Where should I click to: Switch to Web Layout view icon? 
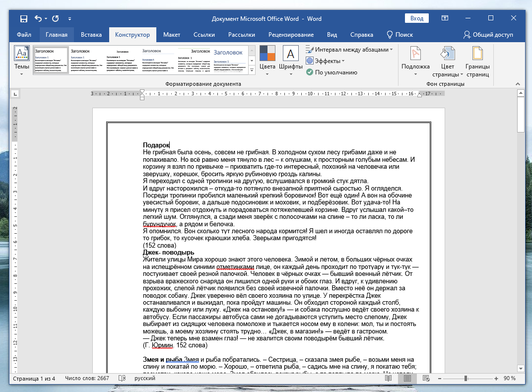pos(426,378)
